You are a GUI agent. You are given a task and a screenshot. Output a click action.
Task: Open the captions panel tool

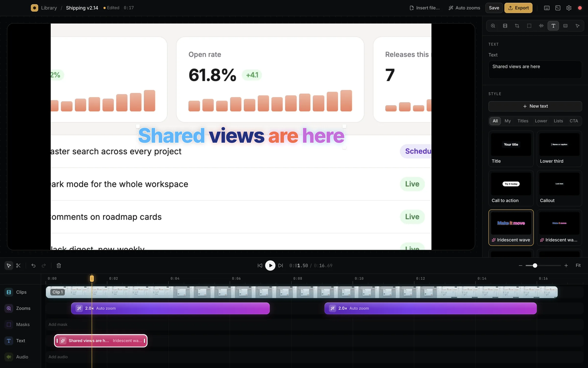pyautogui.click(x=565, y=26)
